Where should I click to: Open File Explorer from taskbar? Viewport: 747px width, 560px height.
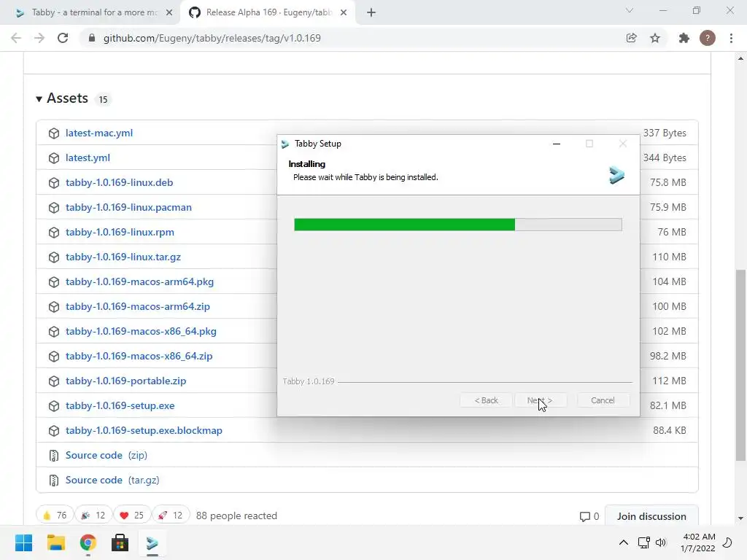(55, 542)
